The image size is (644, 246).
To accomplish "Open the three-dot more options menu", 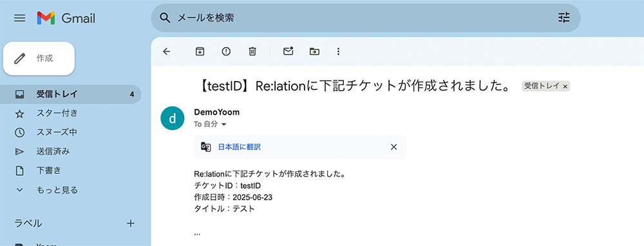I will tap(339, 52).
